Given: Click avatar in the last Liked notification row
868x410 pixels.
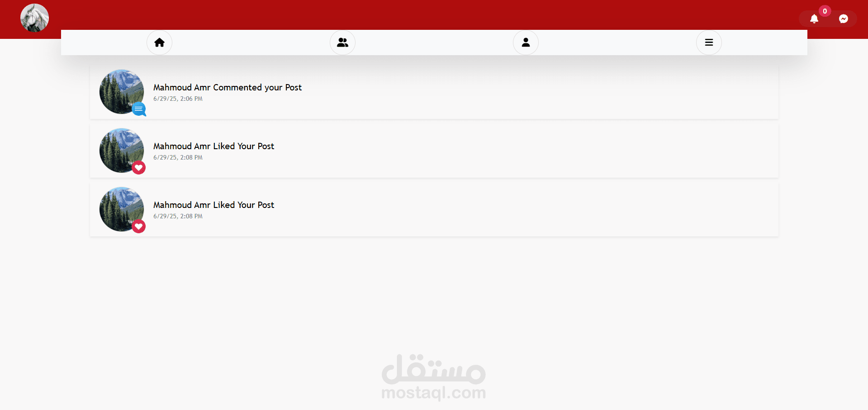Looking at the screenshot, I should 122,209.
